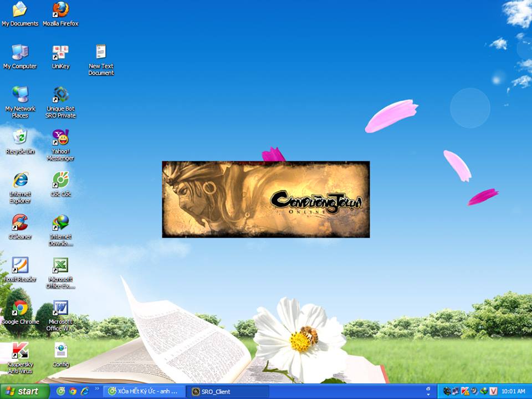Click the Google Chrome desktop shortcut
This screenshot has width=532, height=399.
click(20, 312)
